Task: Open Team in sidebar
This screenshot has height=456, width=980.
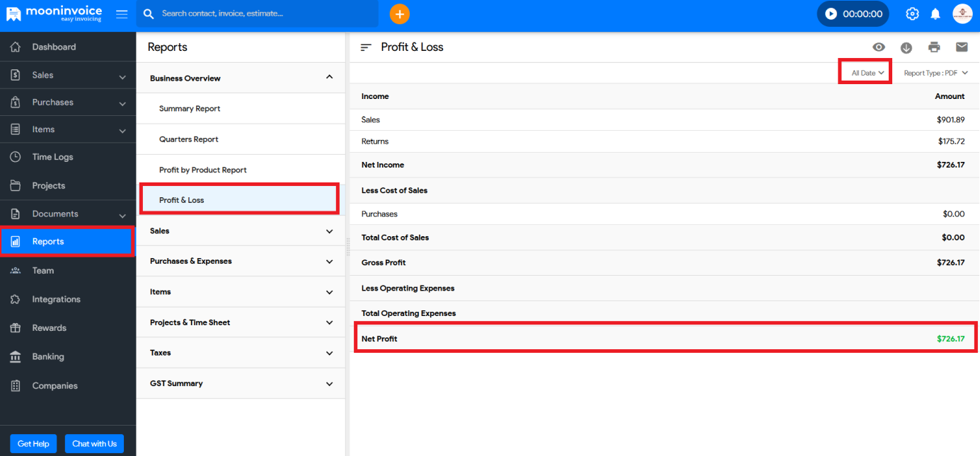Action: [x=68, y=271]
